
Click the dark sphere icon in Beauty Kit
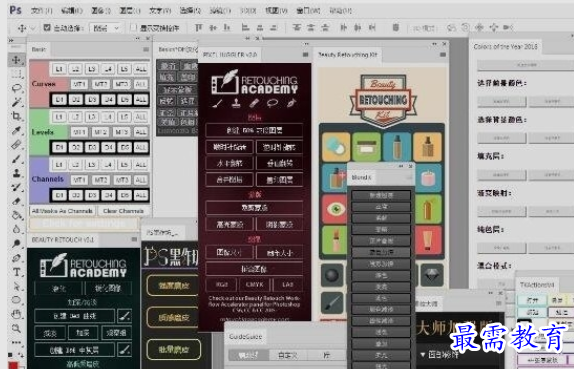tap(332, 276)
